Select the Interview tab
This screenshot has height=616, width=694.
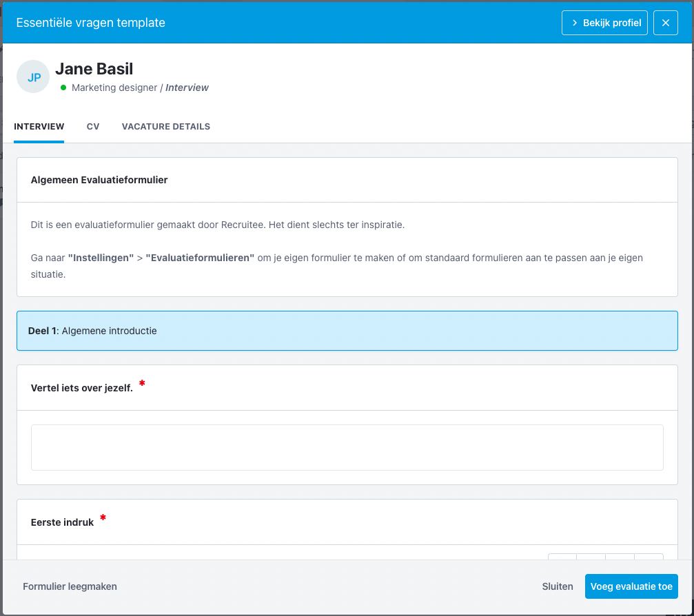coord(39,127)
